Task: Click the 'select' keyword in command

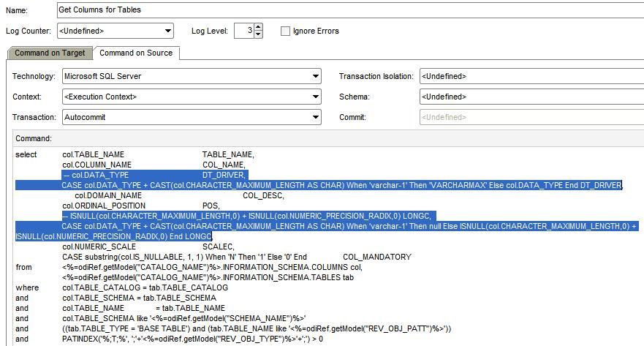Action: [x=26, y=154]
